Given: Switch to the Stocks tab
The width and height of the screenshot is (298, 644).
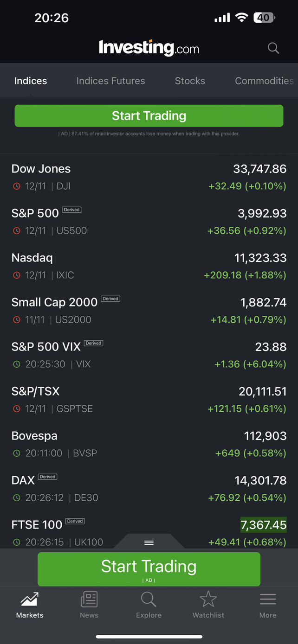Looking at the screenshot, I should point(190,81).
